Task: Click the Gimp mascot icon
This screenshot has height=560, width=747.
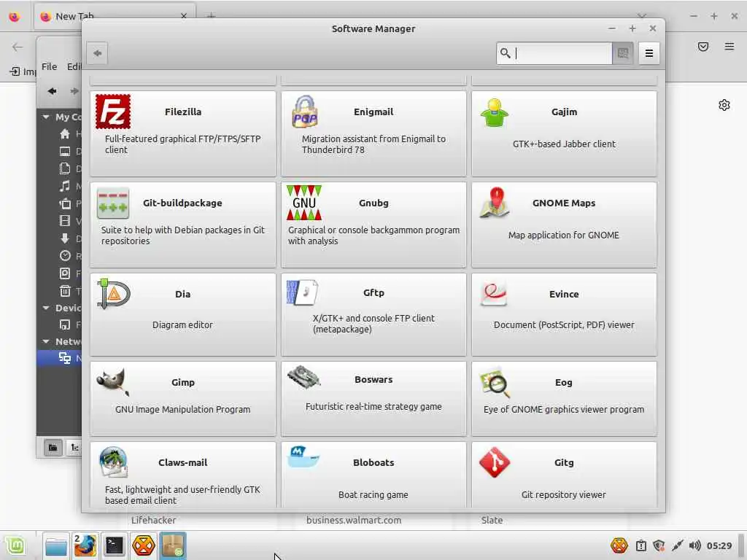Action: tap(113, 382)
